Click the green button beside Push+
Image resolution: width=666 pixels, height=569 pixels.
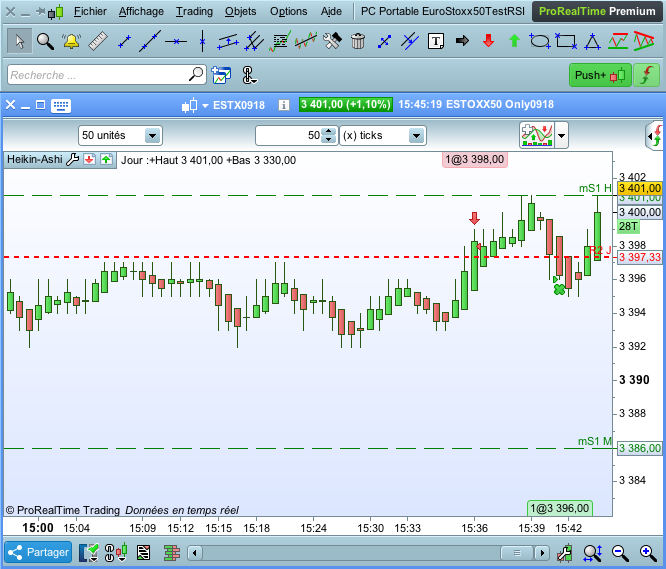pyautogui.click(x=646, y=75)
